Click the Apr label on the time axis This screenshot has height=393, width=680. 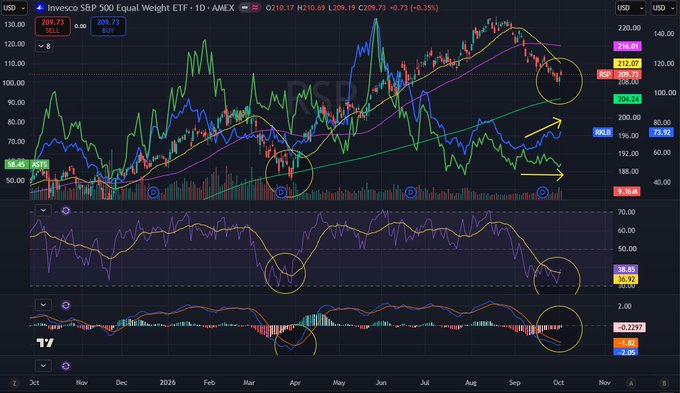click(295, 383)
